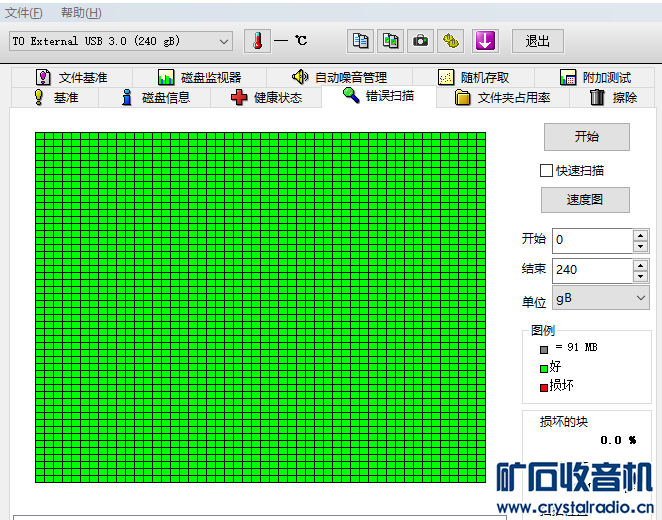Switch to the 磁盘监视器 tab
The width and height of the screenshot is (662, 520).
click(199, 77)
